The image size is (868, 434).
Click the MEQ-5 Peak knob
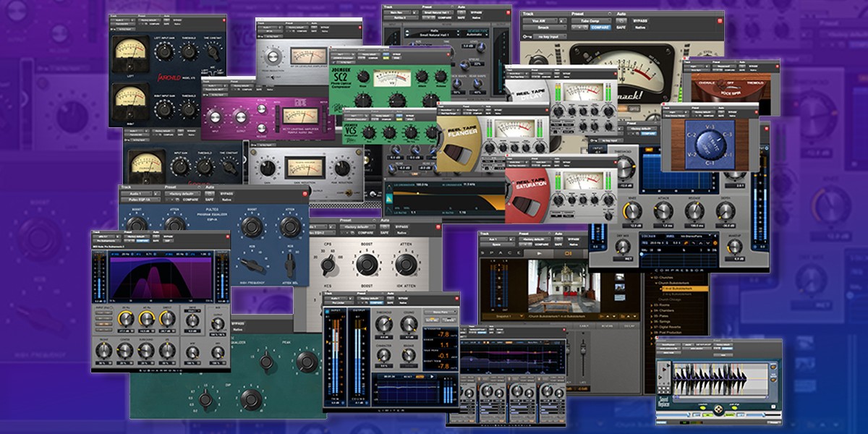(x=308, y=361)
